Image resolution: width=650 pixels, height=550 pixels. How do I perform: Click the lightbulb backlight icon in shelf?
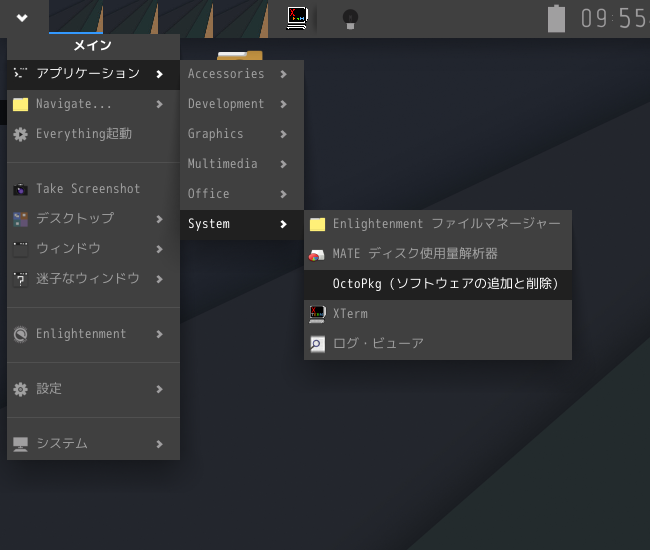[x=350, y=19]
